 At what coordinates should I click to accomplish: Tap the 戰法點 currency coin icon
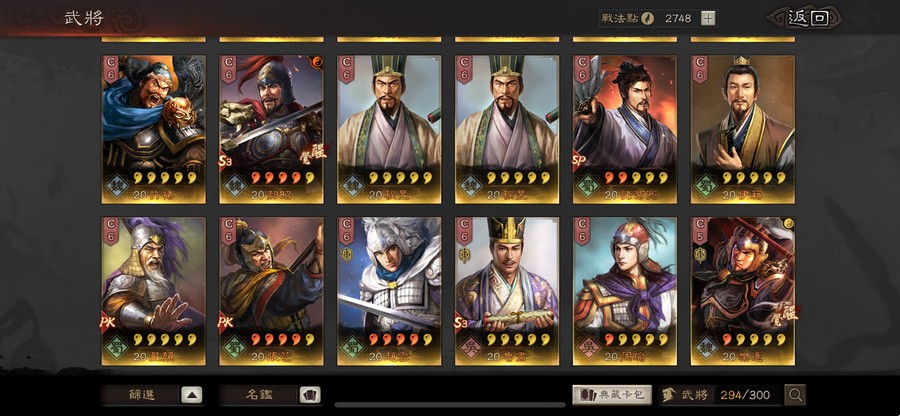coord(647,18)
